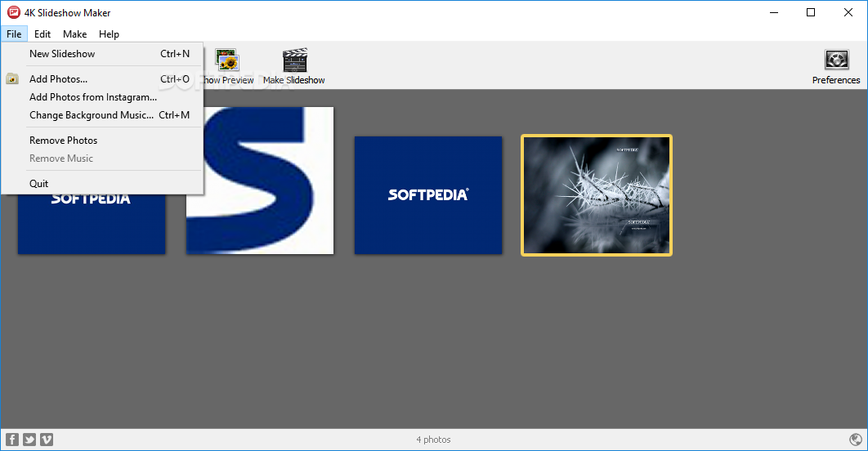868x451 pixels.
Task: Open the File menu
Action: click(x=14, y=33)
